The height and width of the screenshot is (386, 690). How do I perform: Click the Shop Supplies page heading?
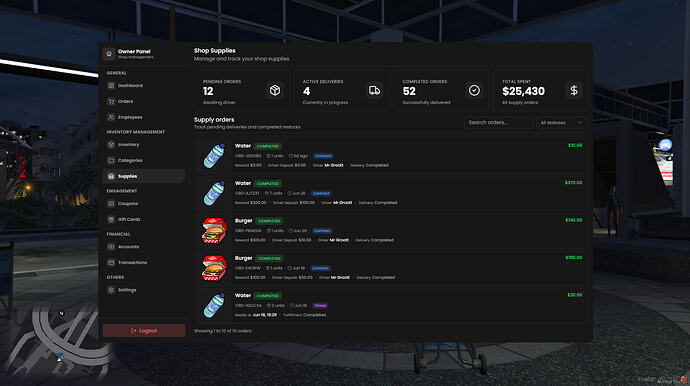215,51
